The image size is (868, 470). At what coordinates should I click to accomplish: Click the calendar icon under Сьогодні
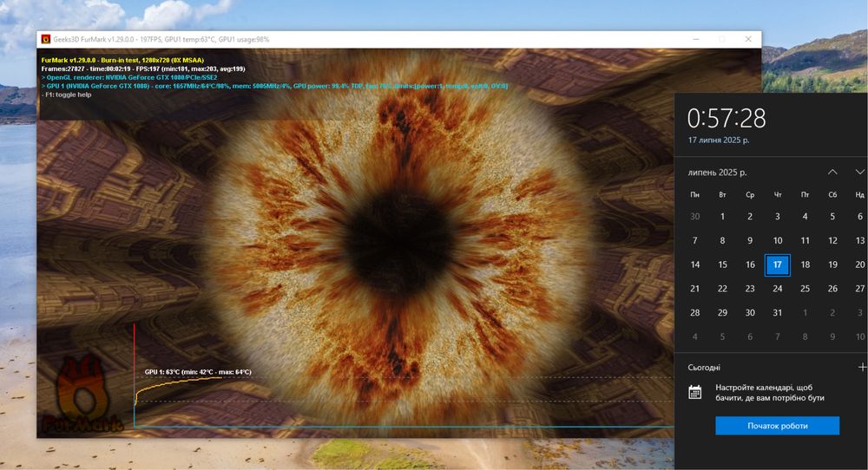[694, 393]
